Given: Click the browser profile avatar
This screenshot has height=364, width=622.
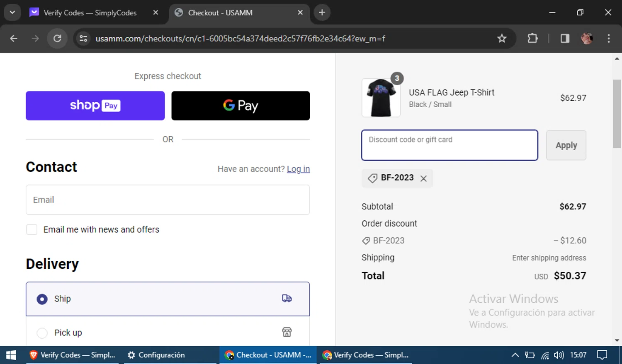Looking at the screenshot, I should (587, 39).
